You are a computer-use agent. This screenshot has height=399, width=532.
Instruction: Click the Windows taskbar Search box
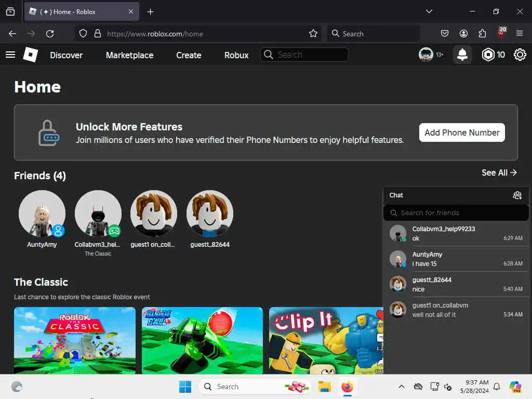click(255, 387)
